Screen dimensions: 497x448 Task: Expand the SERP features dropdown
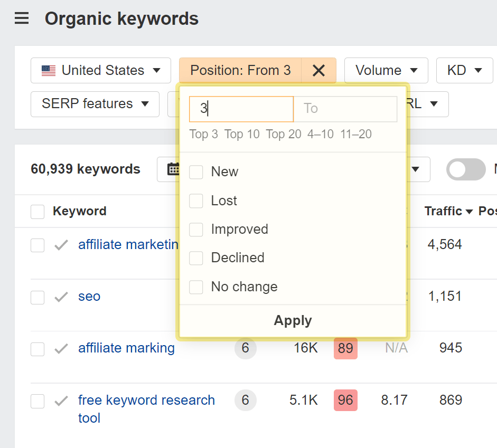click(95, 104)
